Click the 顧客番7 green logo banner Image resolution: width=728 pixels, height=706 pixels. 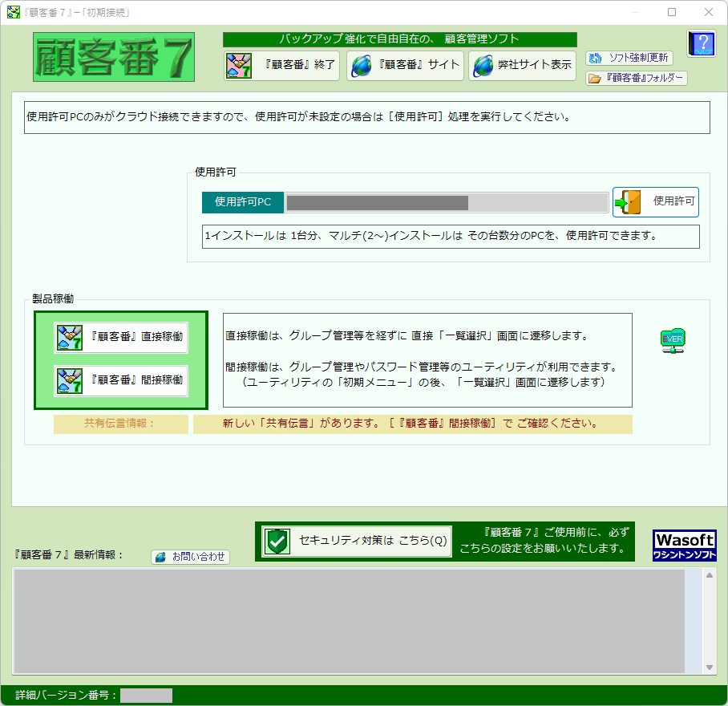coord(114,57)
